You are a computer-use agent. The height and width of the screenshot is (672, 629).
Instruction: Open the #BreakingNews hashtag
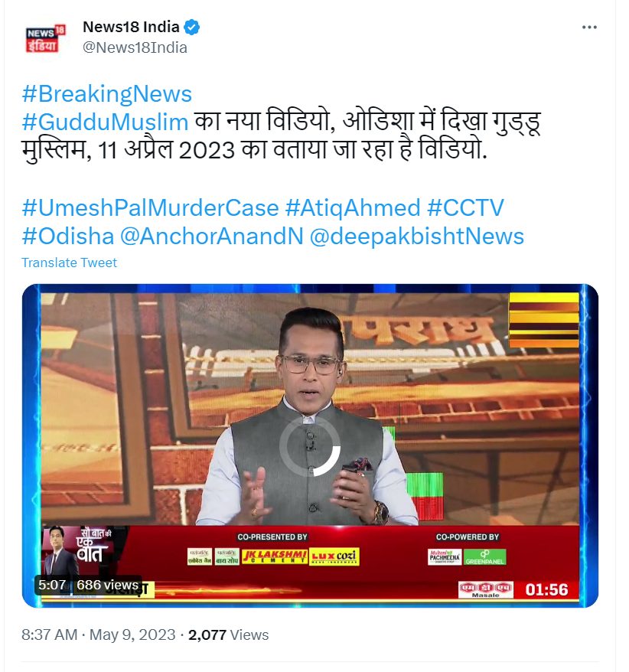pos(106,94)
